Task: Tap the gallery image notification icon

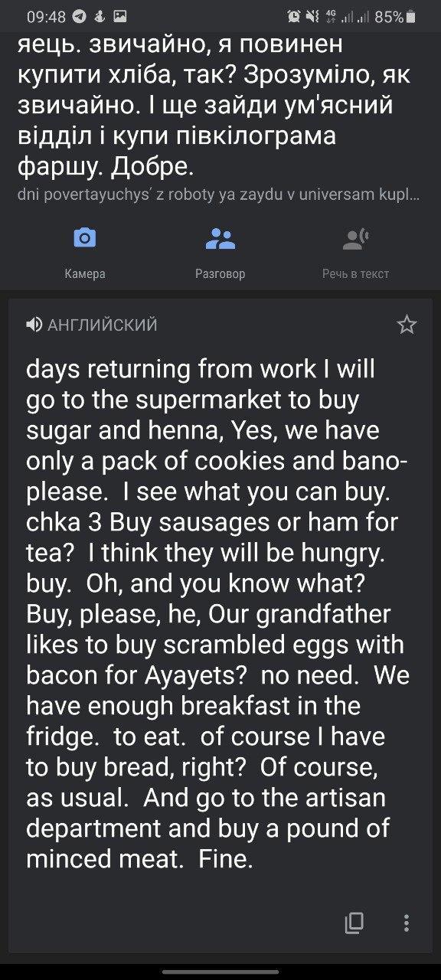Action: click(x=119, y=17)
